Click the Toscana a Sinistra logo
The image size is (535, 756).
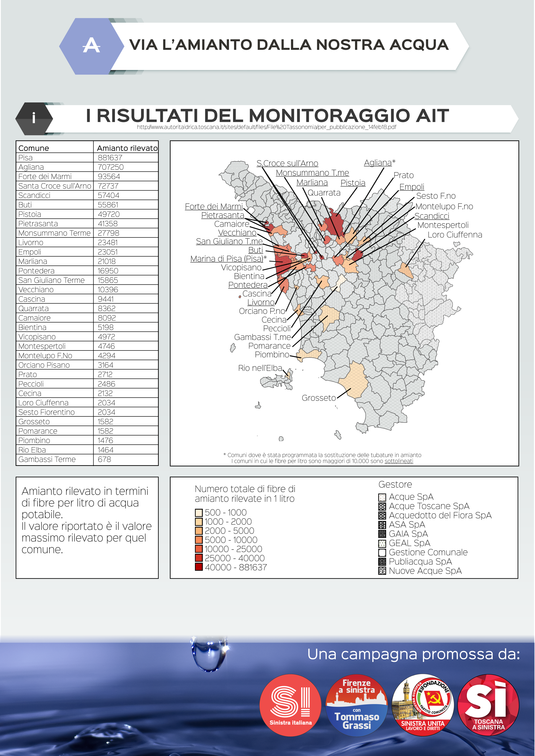pos(488,705)
